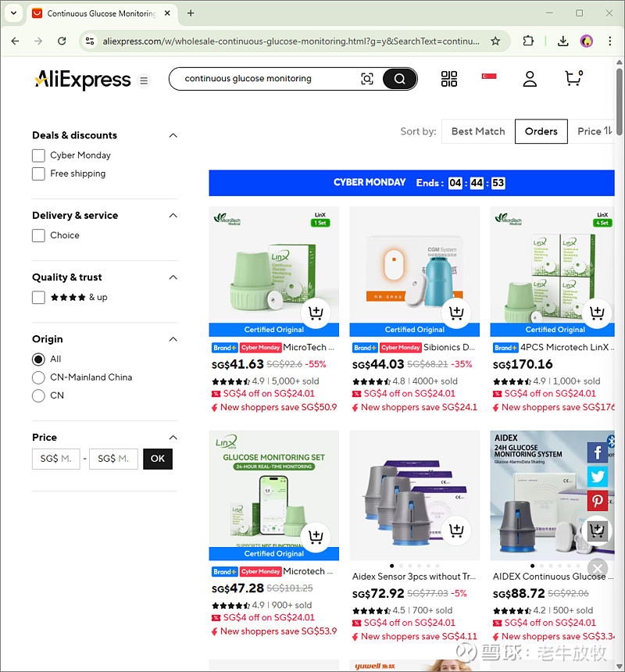Collapse the Delivery & service section

pos(173,215)
